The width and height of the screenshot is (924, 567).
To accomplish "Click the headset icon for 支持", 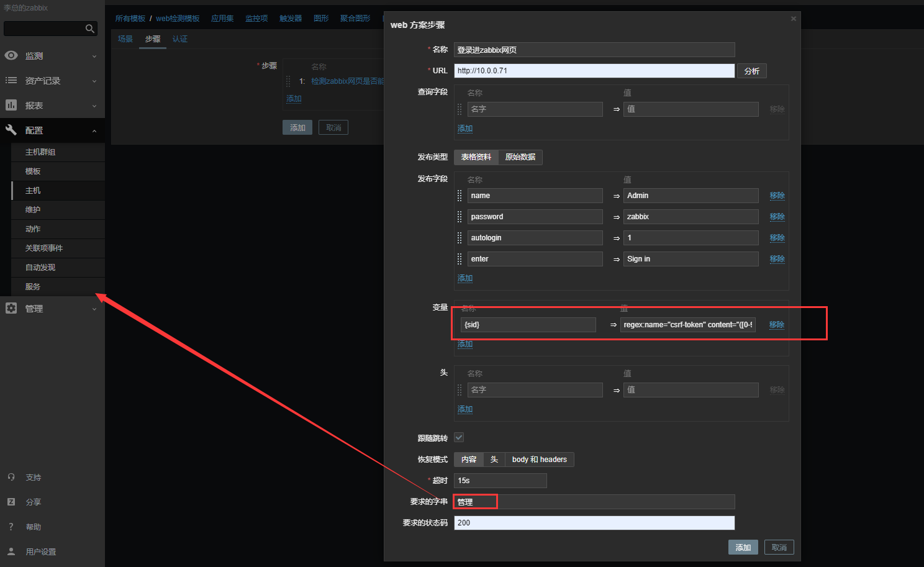I will pos(11,477).
